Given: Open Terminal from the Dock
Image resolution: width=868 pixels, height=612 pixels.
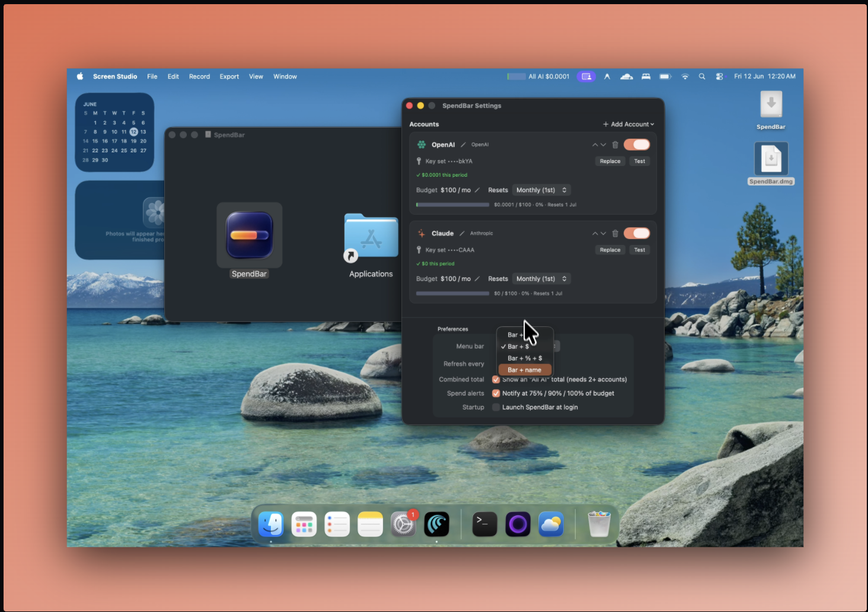Looking at the screenshot, I should [x=484, y=524].
